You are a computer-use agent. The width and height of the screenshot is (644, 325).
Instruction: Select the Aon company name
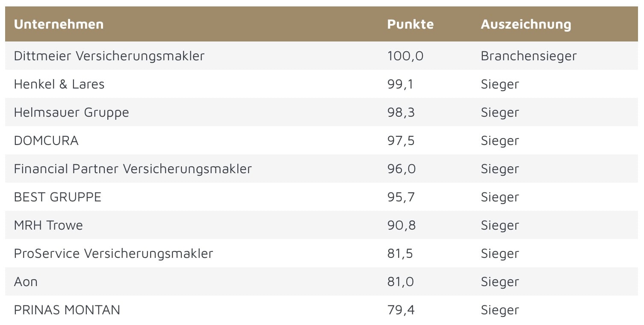(x=26, y=282)
